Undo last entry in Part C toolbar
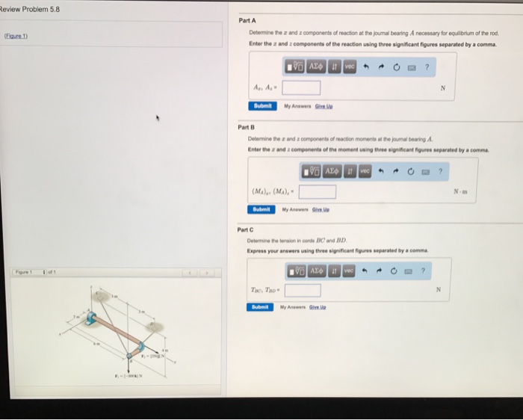The width and height of the screenshot is (523, 420). coord(365,271)
